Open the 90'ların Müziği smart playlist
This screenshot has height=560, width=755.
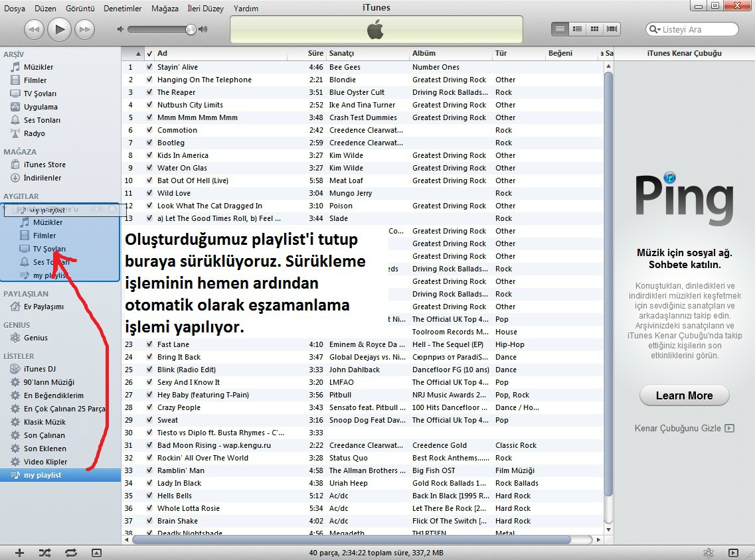pyautogui.click(x=49, y=382)
